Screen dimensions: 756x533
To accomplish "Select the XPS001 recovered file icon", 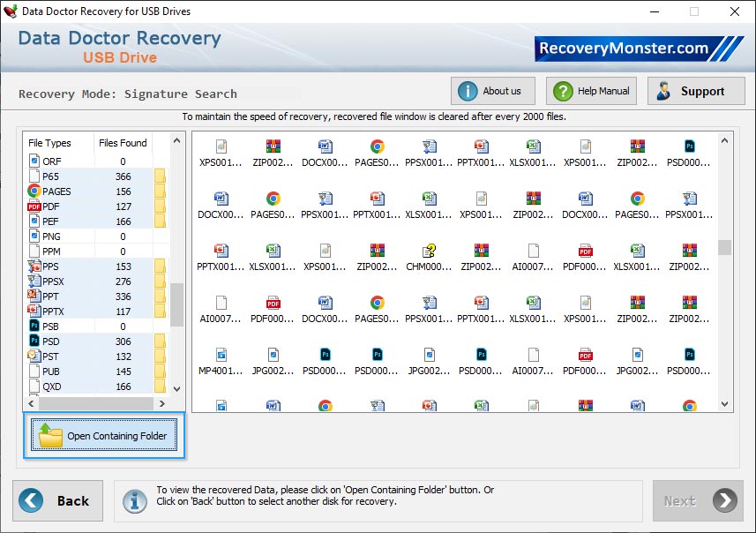I will 218,149.
